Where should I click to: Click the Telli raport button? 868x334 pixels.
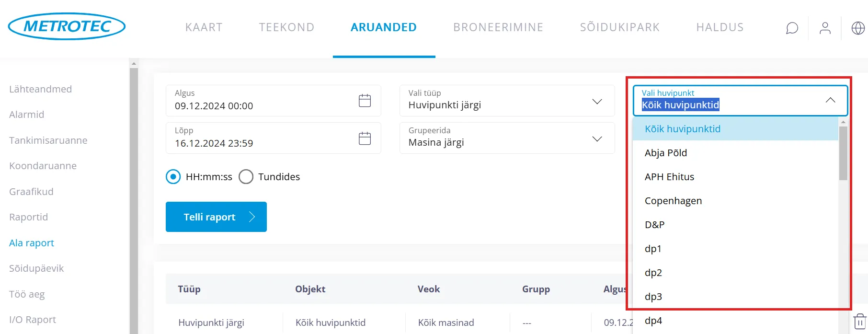[x=216, y=217]
